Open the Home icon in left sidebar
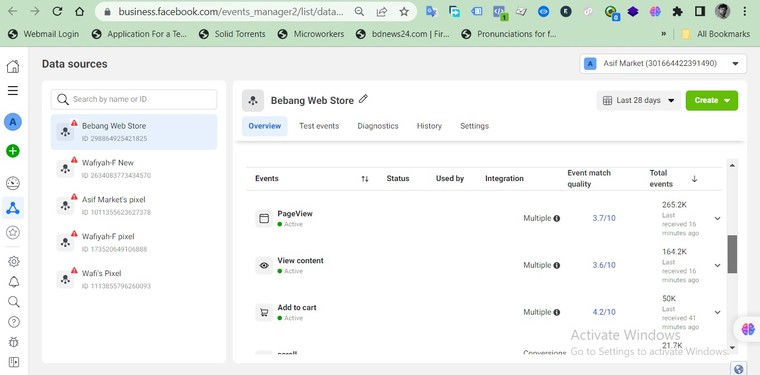This screenshot has height=375, width=760. pos(13,67)
